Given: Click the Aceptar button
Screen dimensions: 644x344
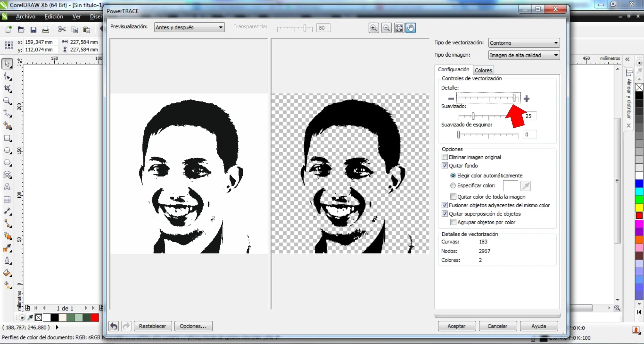Looking at the screenshot, I should 456,326.
